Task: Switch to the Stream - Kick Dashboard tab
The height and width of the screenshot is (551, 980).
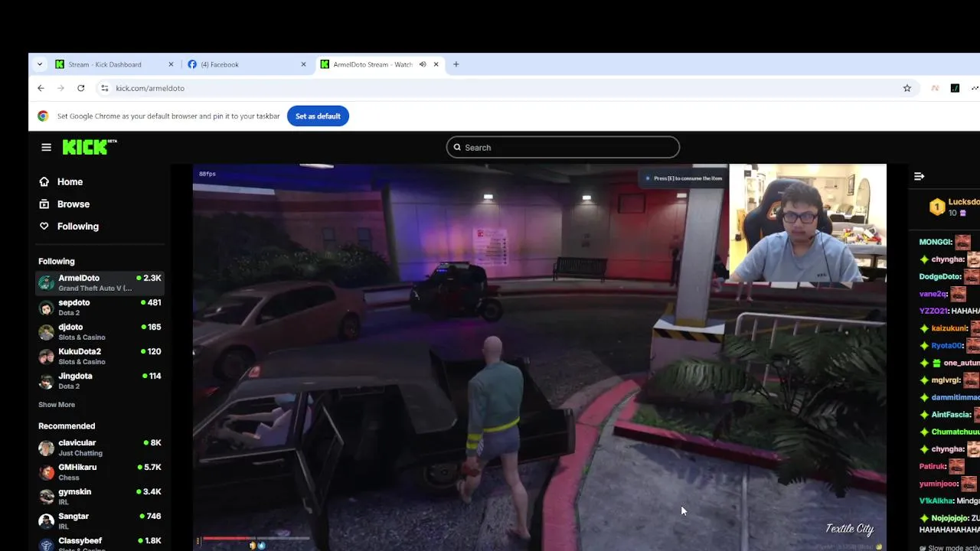Action: tap(115, 64)
